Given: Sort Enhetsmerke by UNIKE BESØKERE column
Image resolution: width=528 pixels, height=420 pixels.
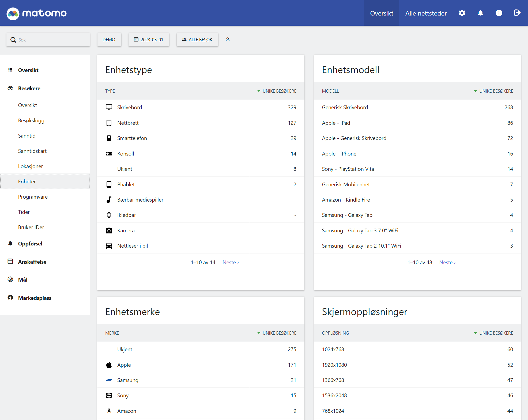Looking at the screenshot, I should (x=279, y=333).
